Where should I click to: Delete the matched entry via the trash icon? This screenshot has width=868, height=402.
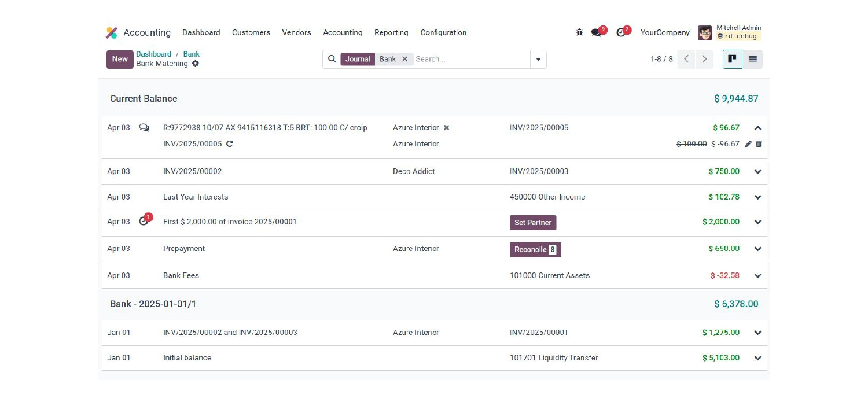click(x=758, y=144)
